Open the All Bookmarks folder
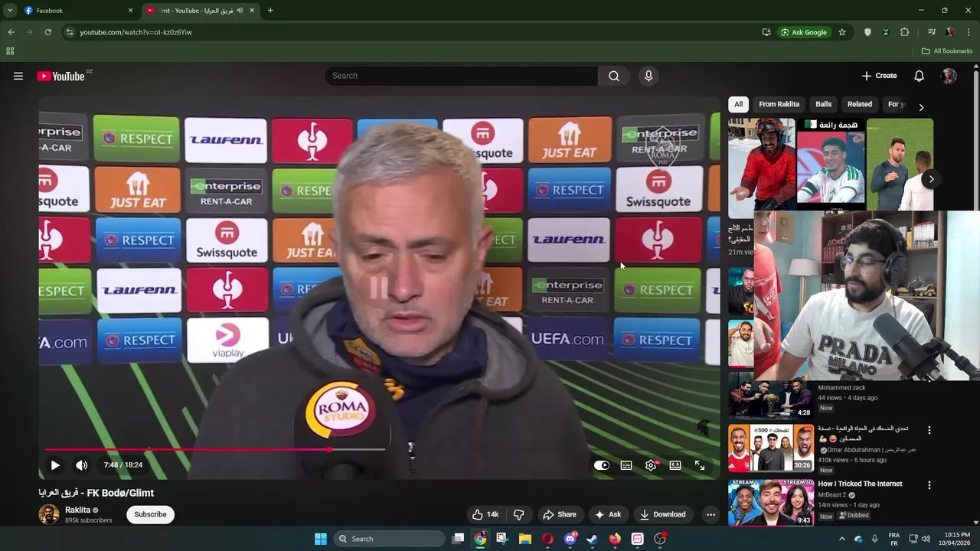 (x=947, y=51)
